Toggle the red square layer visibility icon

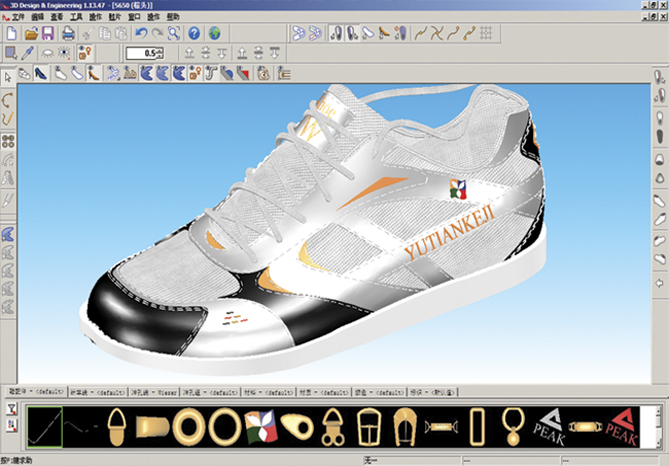point(243,74)
